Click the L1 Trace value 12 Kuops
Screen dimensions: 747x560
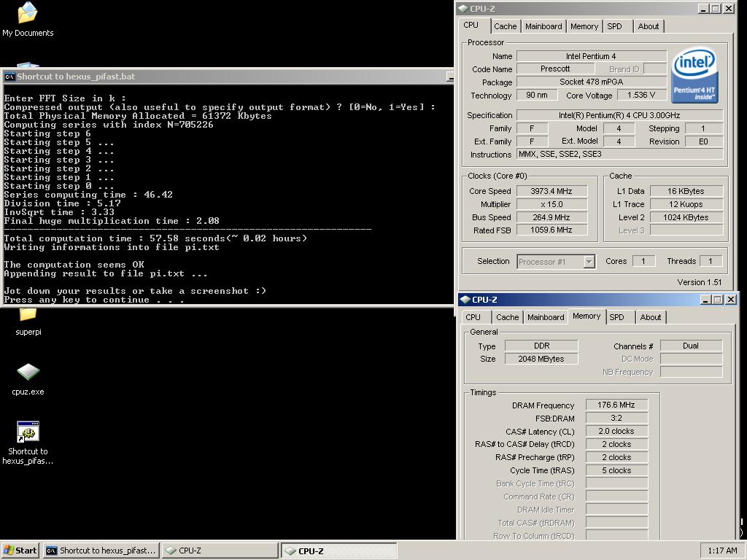click(x=686, y=204)
